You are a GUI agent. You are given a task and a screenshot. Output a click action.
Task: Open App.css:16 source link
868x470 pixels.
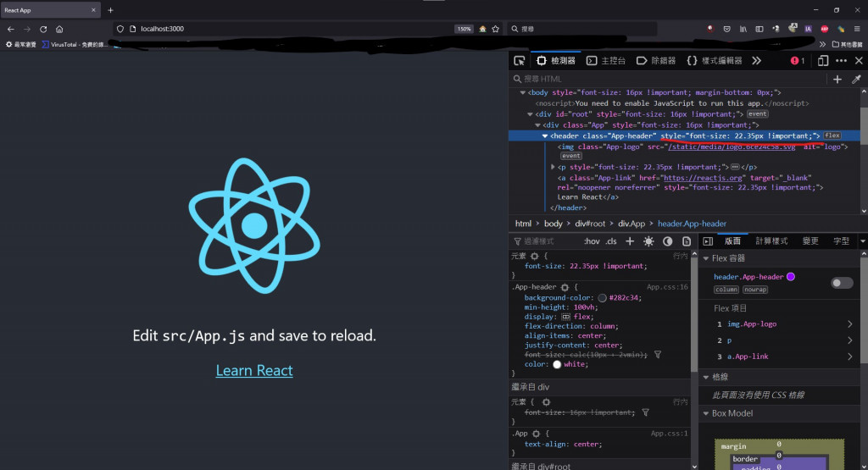[668, 288]
